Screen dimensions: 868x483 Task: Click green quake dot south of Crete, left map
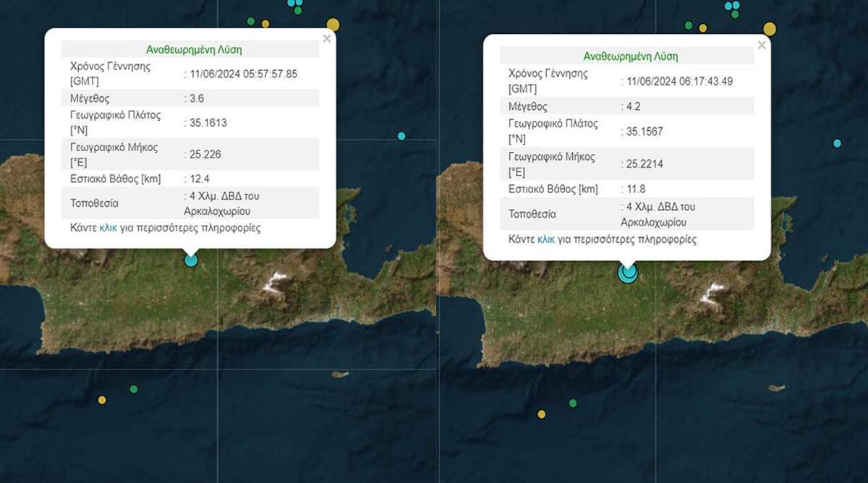point(134,389)
